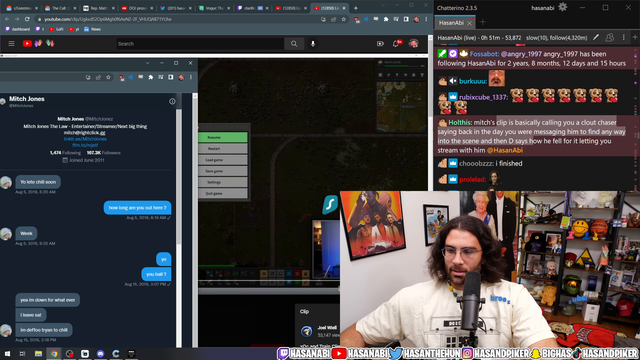
Task: Switch to the Twitter tab in Chrome
Action: [x=175, y=8]
